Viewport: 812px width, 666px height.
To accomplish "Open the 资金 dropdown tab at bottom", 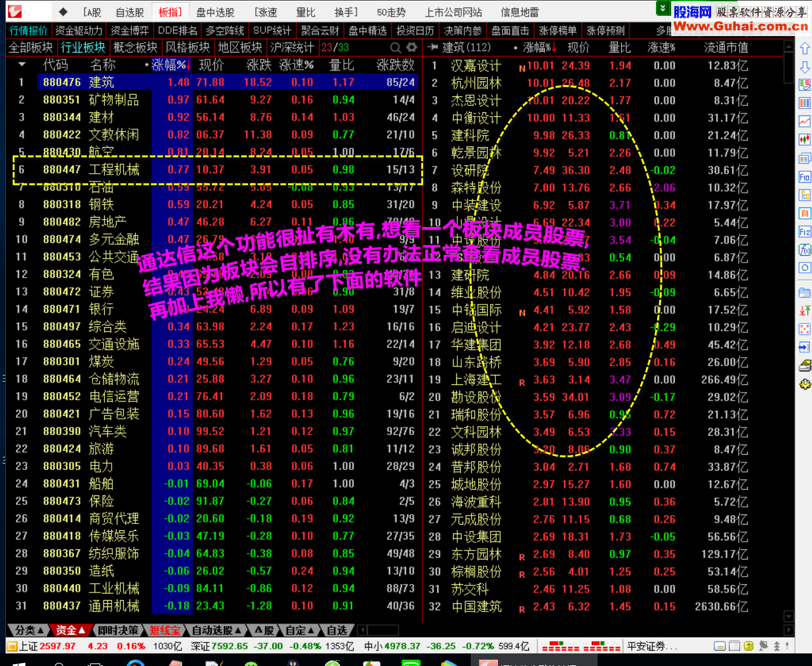I will pos(70,630).
